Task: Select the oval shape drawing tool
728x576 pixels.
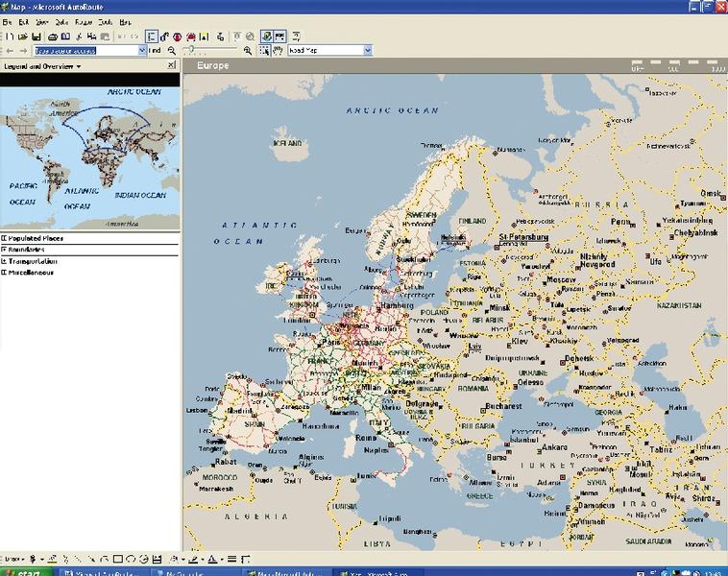Action: tap(131, 560)
